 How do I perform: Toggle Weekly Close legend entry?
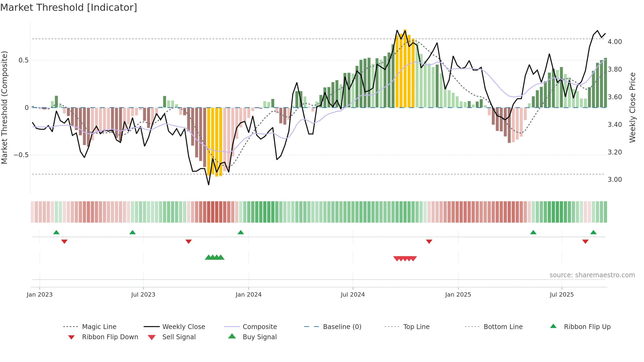click(x=174, y=327)
